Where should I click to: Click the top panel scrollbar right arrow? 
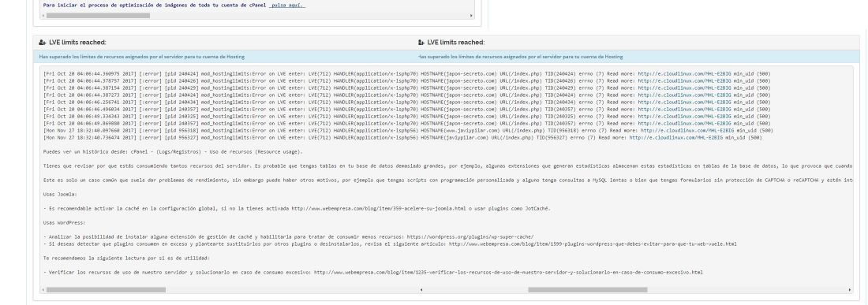pyautogui.click(x=472, y=16)
